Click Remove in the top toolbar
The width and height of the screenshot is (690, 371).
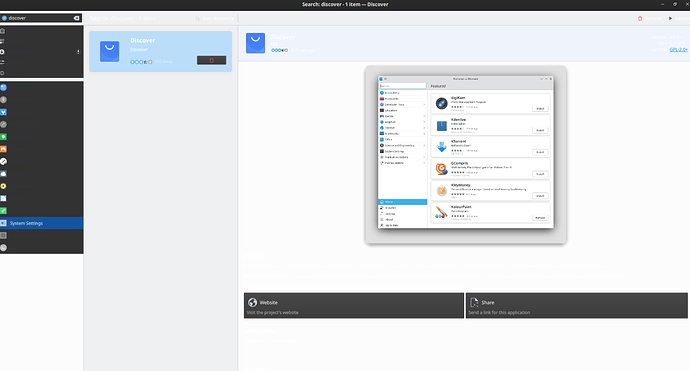click(x=650, y=18)
